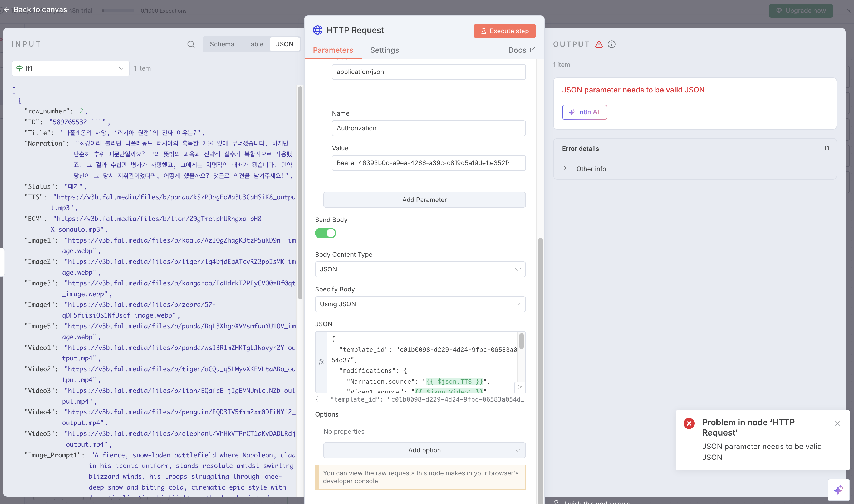Open the Specify Body dropdown

point(420,304)
